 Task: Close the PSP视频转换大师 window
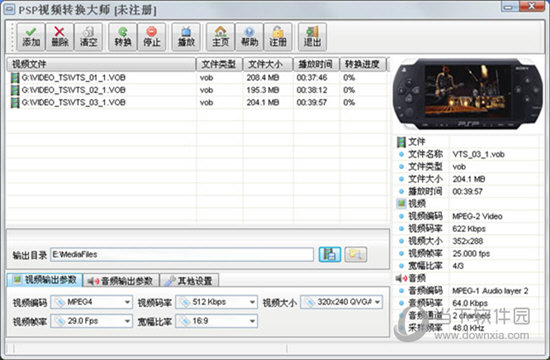pos(532,6)
